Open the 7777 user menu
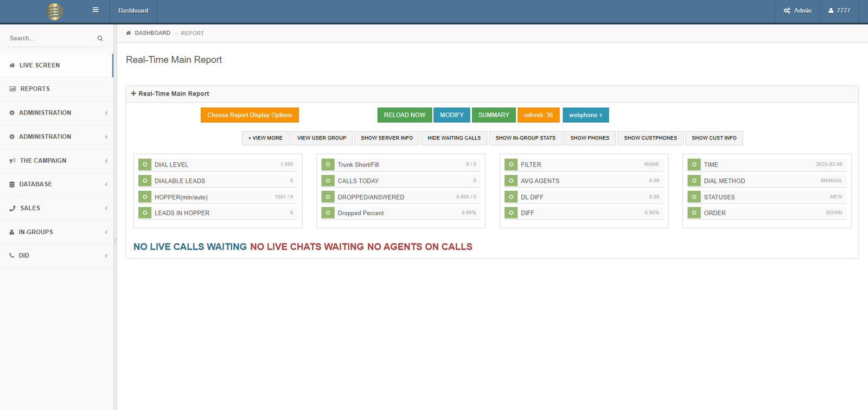This screenshot has height=410, width=868. (x=839, y=11)
